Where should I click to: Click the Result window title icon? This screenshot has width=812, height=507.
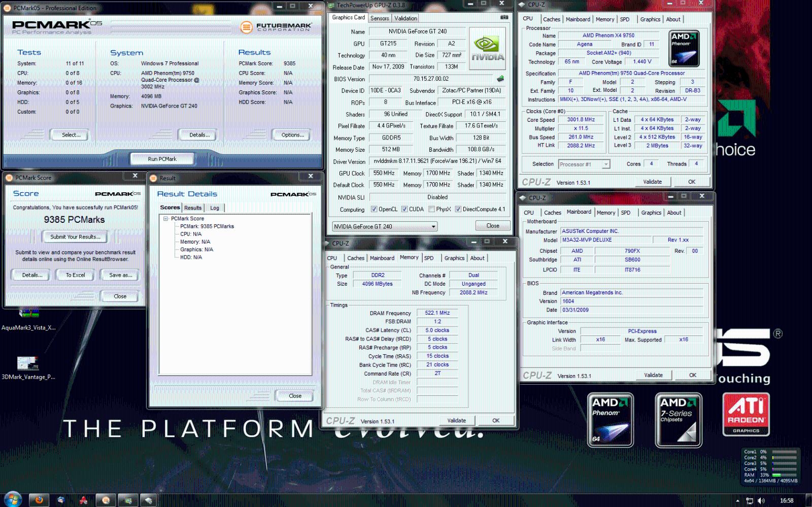click(154, 178)
